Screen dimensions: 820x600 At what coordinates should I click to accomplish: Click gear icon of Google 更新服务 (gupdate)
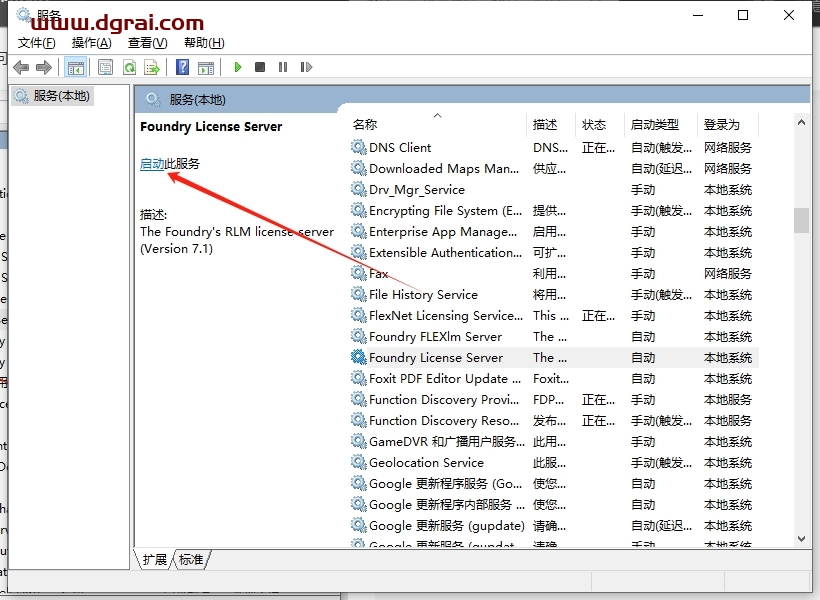358,525
